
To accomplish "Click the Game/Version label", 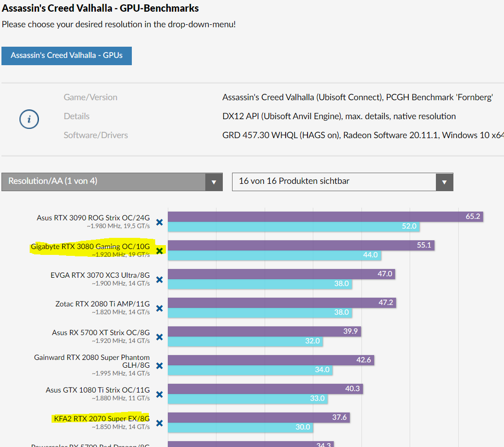I will [x=90, y=97].
